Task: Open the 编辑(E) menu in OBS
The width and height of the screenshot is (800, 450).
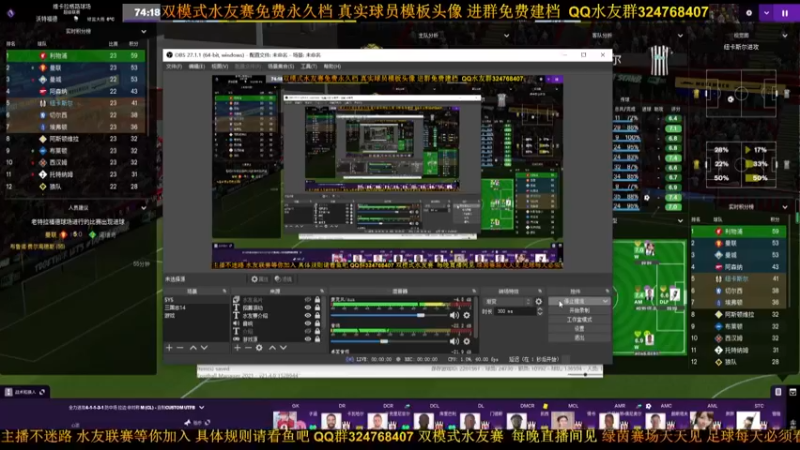Action: [196, 66]
